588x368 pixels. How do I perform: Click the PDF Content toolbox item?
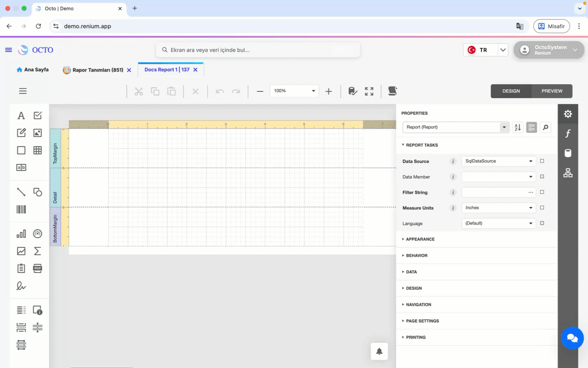[38, 268]
